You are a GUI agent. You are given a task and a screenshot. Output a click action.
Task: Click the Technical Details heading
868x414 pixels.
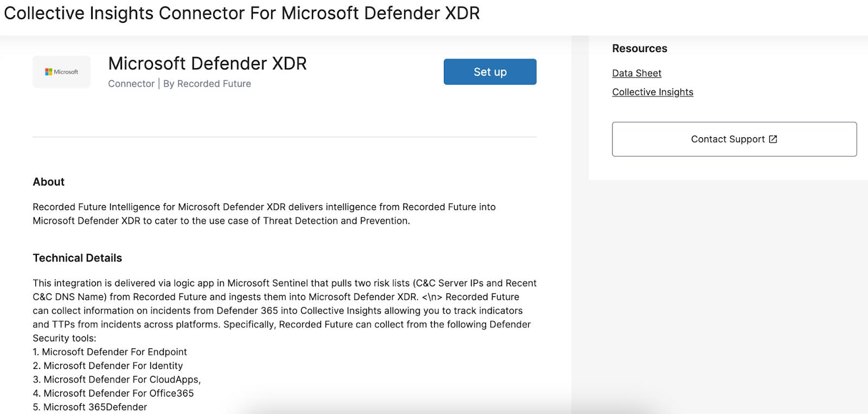[77, 258]
